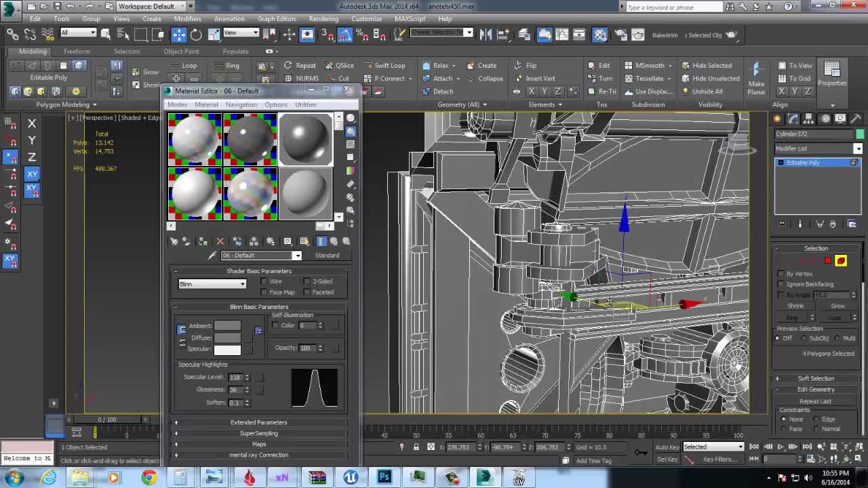The image size is (868, 488).
Task: Click Pick Material from Object eyedropper
Action: 212,256
